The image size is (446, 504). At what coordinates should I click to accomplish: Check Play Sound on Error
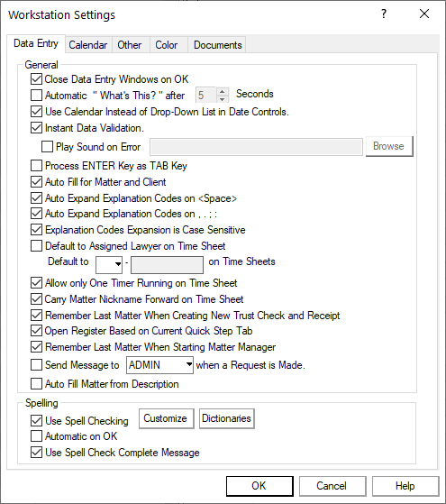(47, 147)
